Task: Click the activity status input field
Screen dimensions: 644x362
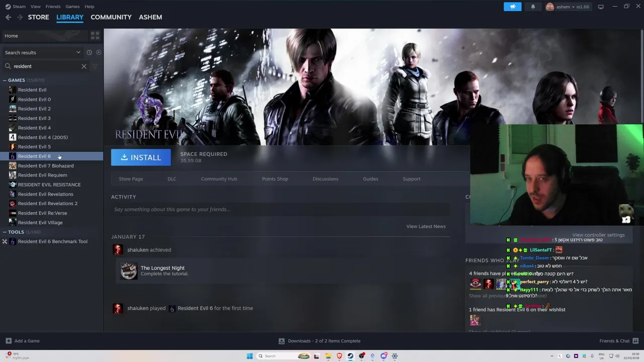Action: click(280, 209)
